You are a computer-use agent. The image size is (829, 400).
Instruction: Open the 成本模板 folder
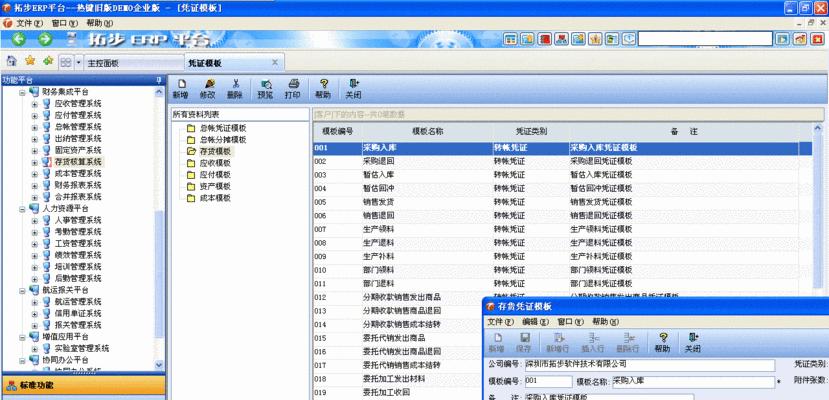tap(215, 198)
